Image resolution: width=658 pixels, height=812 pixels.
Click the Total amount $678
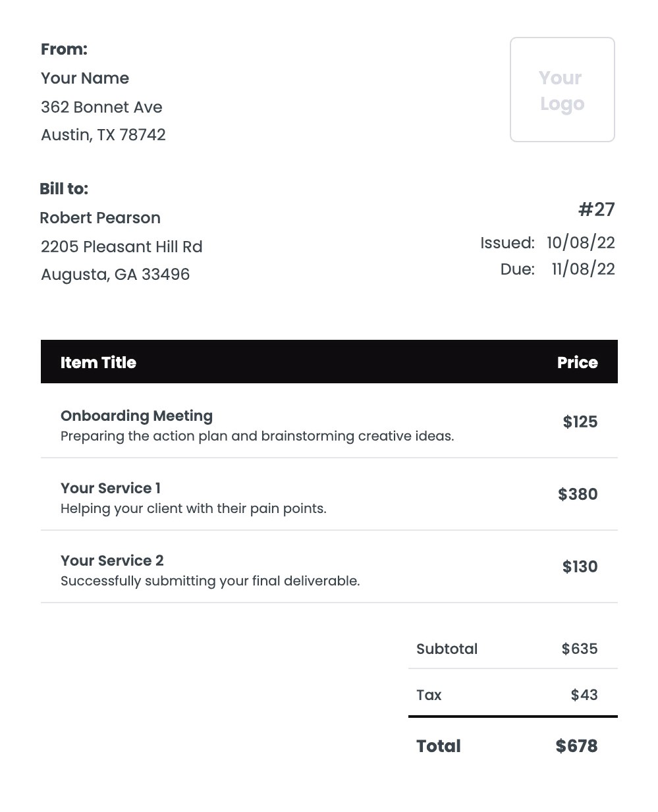[x=576, y=746]
